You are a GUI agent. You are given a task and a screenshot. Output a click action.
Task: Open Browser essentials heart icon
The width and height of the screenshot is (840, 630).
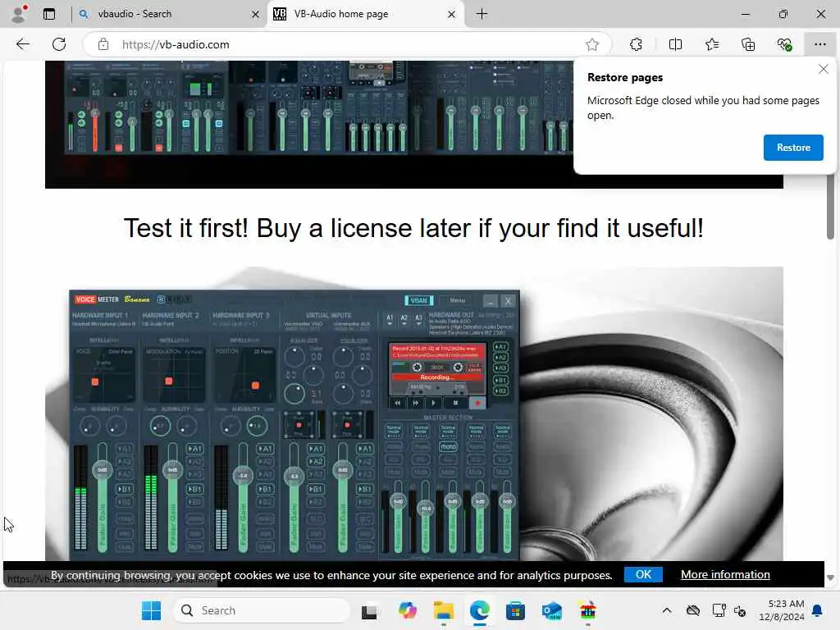click(x=785, y=44)
